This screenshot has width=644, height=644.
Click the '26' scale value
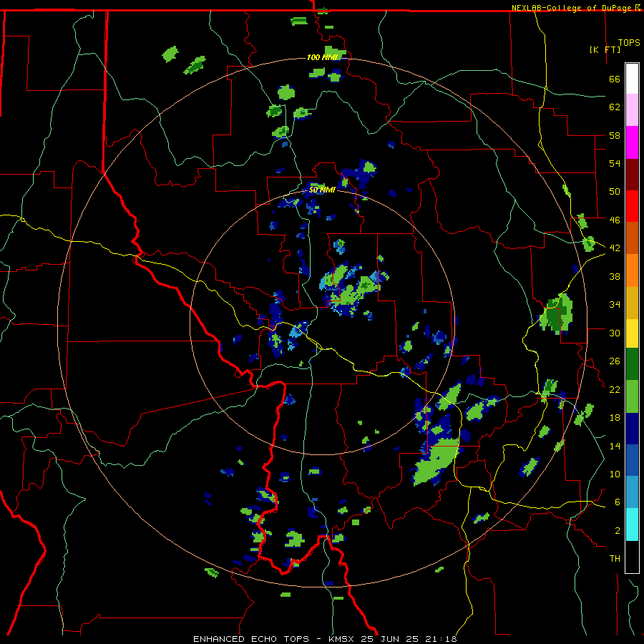tap(615, 361)
